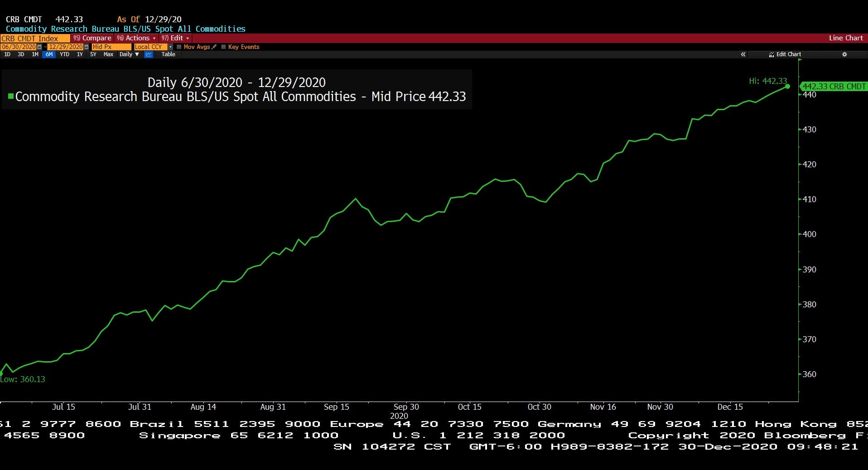The width and height of the screenshot is (868, 470).
Task: Open the Daily periodicity dropdown
Action: tap(129, 54)
